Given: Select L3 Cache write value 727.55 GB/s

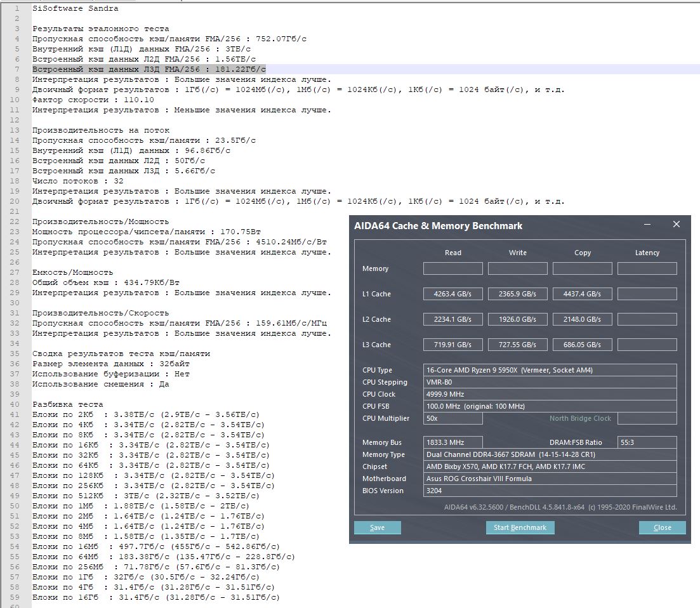Looking at the screenshot, I should point(517,345).
